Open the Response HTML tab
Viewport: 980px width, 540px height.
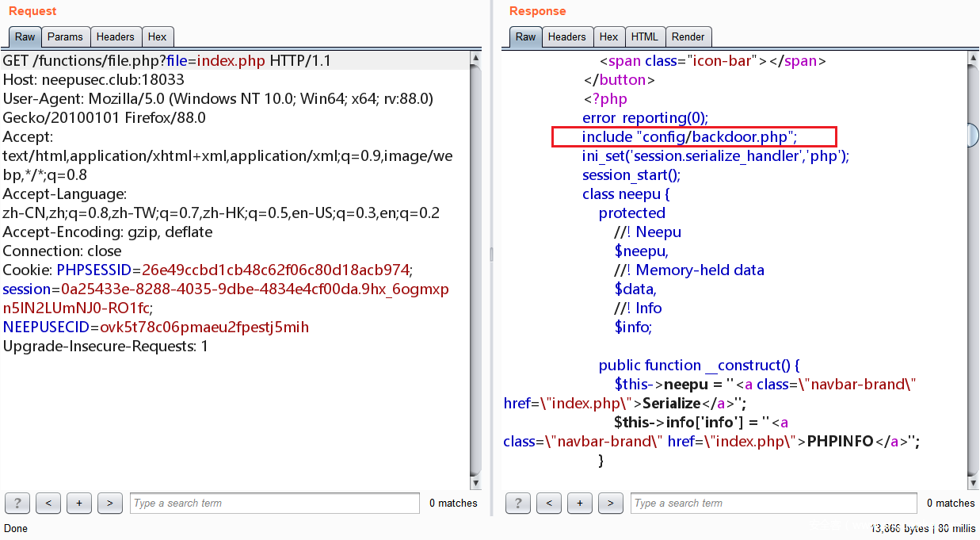pyautogui.click(x=644, y=36)
